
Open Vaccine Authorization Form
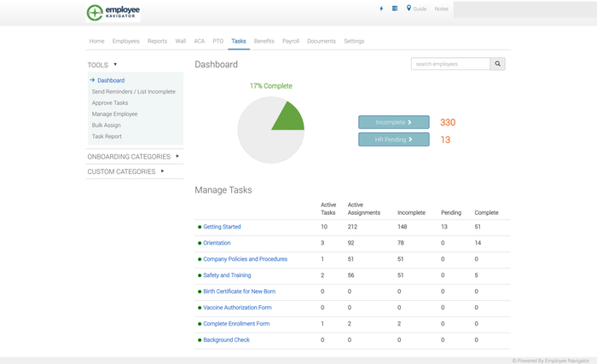[237, 308]
